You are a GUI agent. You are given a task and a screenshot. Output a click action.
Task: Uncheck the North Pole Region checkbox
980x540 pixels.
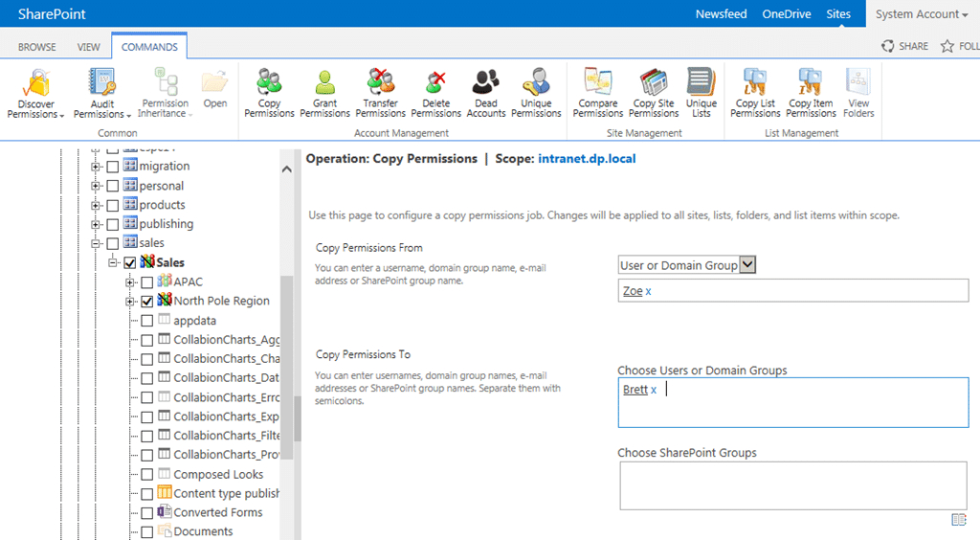tap(146, 302)
